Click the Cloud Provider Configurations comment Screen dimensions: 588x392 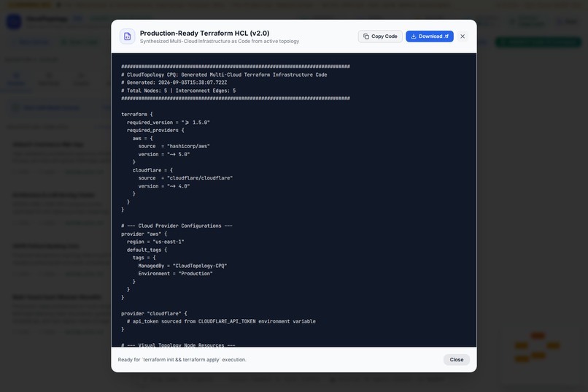pos(177,226)
